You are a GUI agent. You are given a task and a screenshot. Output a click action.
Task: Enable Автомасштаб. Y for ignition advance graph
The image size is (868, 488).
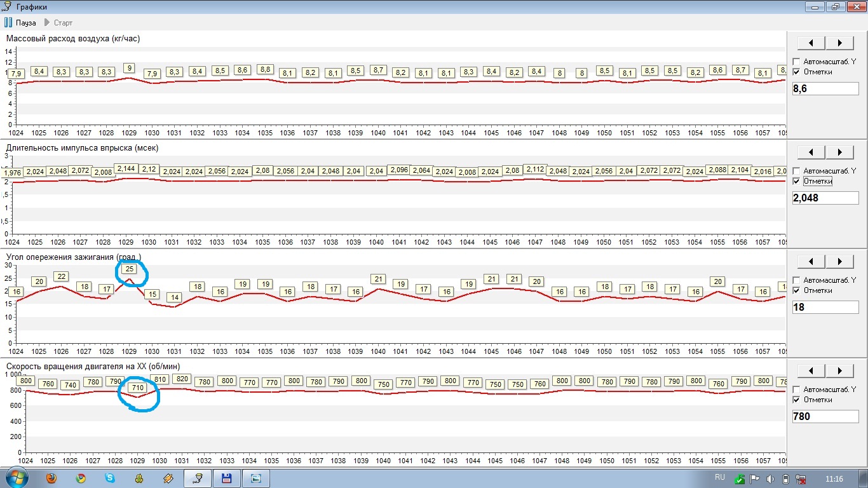tap(796, 280)
